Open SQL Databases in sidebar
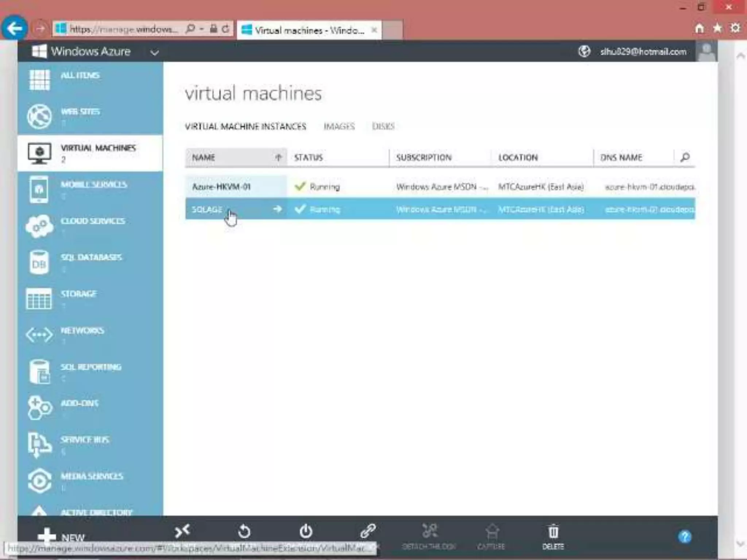The height and width of the screenshot is (560, 747). (91, 257)
